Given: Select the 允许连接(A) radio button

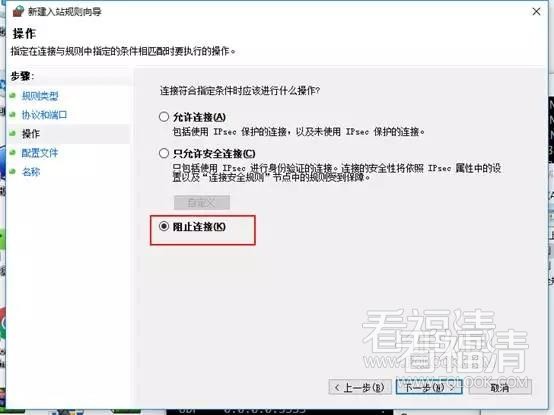Looking at the screenshot, I should (x=164, y=117).
